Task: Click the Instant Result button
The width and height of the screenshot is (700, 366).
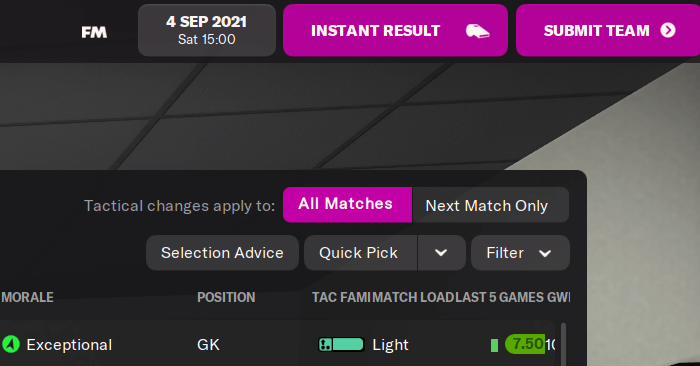Action: (395, 30)
